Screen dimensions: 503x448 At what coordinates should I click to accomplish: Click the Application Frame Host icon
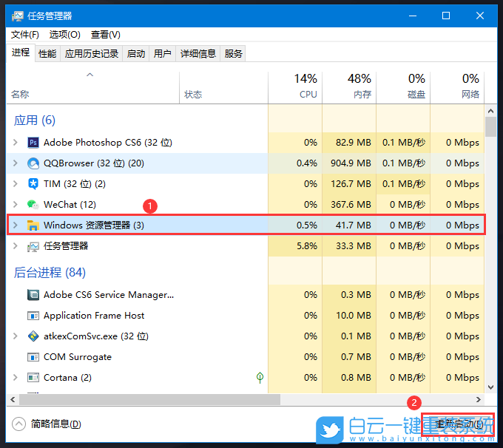[33, 316]
